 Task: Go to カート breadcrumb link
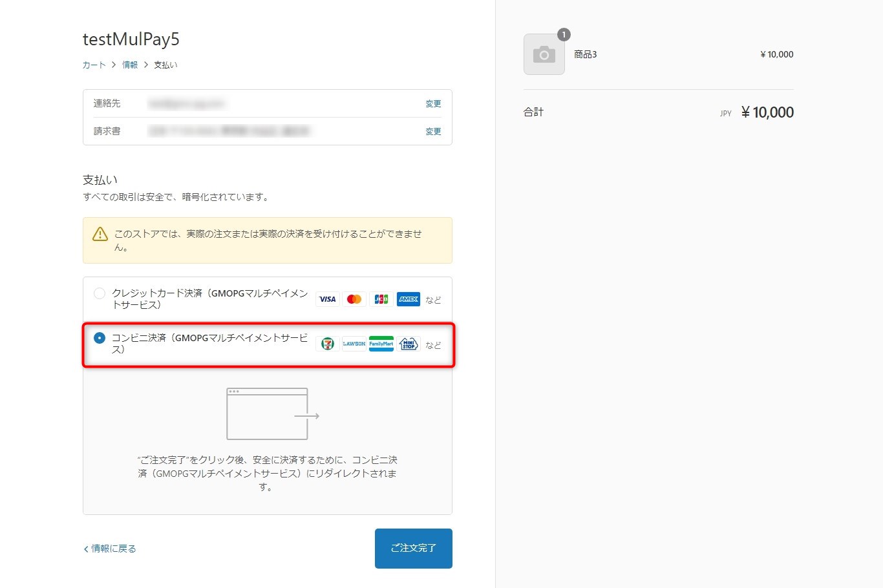coord(94,65)
